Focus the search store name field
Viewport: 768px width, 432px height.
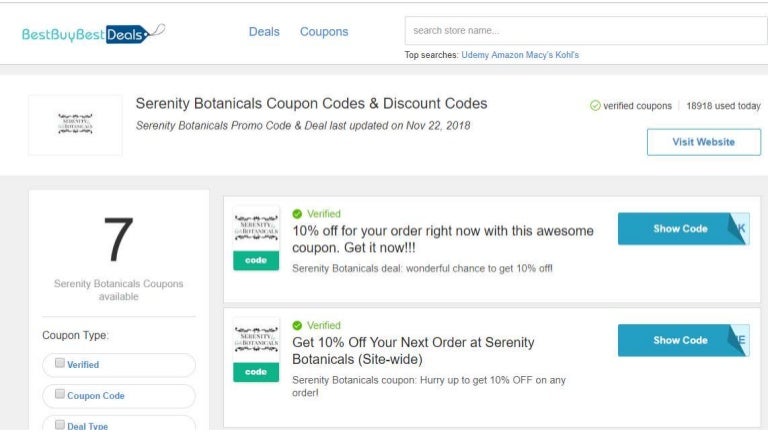(x=586, y=30)
